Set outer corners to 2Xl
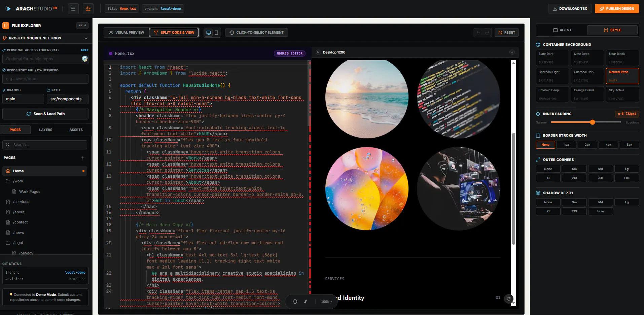 tap(574, 178)
